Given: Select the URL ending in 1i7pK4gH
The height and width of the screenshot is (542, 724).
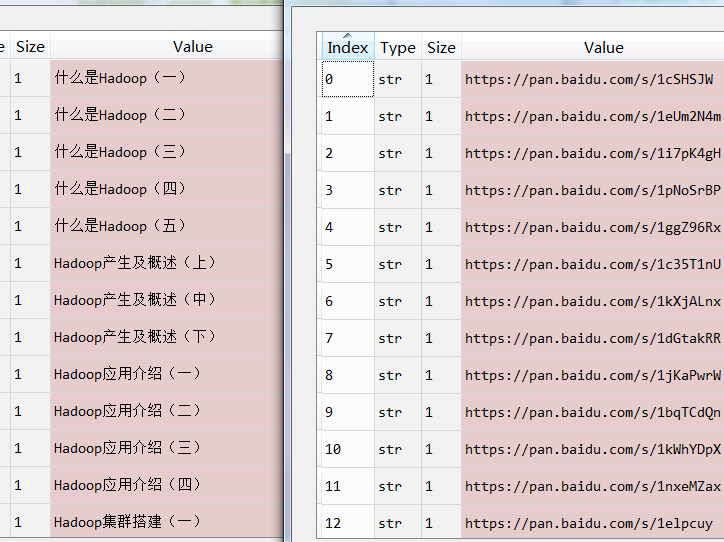Looking at the screenshot, I should tap(592, 153).
